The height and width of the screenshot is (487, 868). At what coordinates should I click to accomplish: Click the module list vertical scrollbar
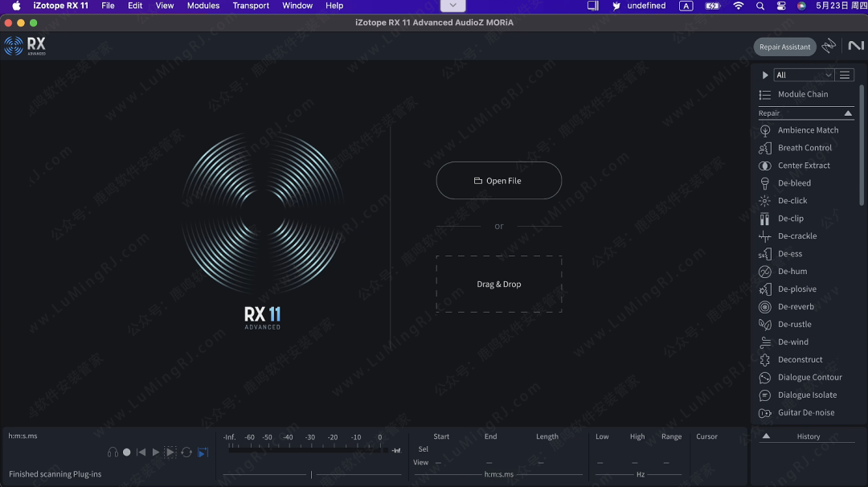(x=862, y=145)
